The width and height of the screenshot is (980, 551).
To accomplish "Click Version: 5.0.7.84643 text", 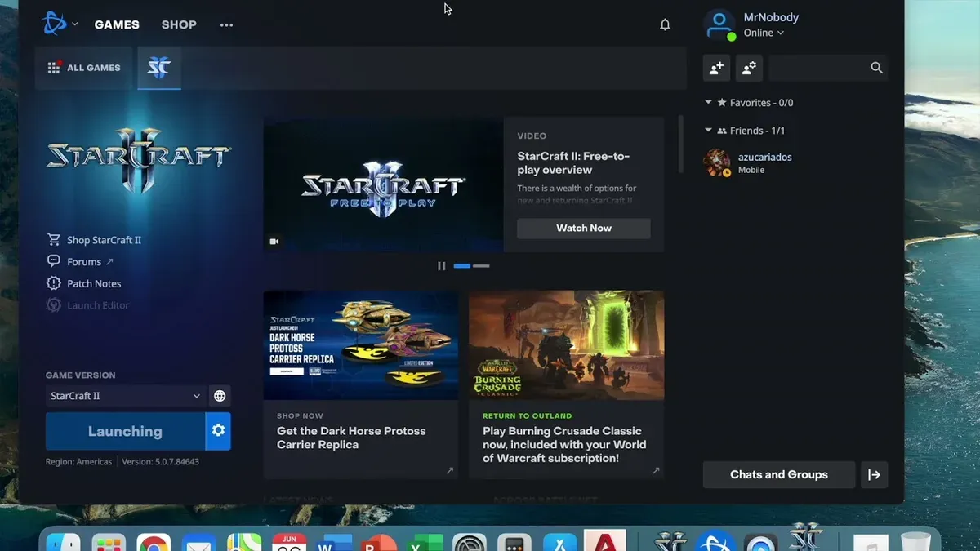I will click(161, 462).
